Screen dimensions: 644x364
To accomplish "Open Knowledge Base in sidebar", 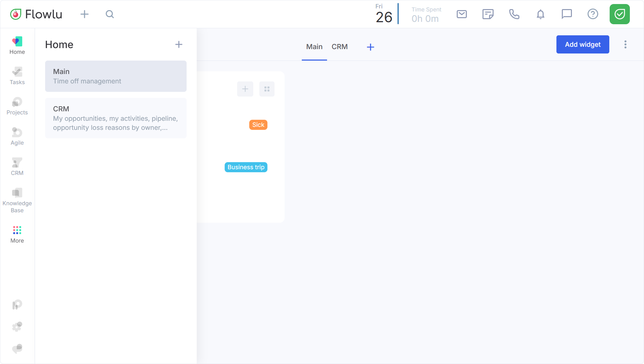I will 17,200.
